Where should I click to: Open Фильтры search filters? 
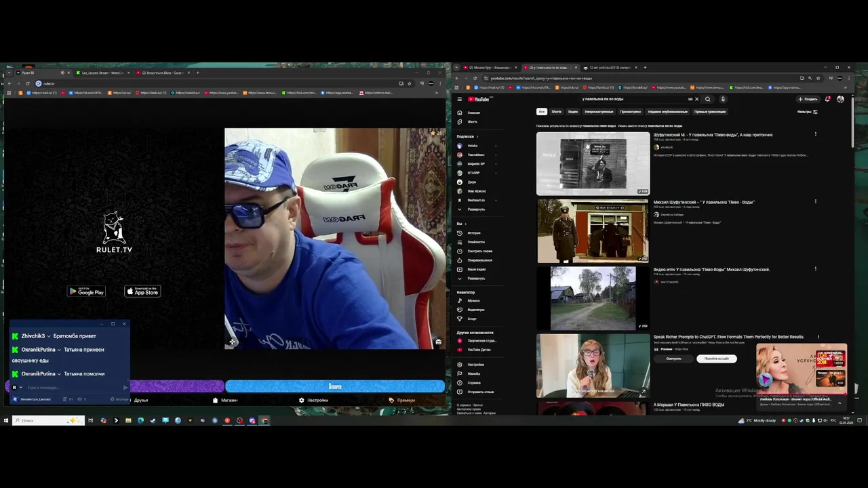807,112
